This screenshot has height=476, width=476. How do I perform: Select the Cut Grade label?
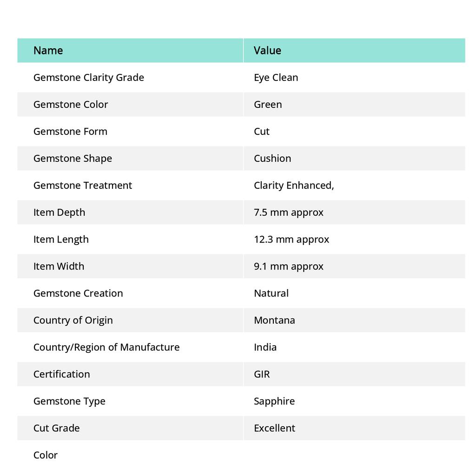click(x=57, y=428)
